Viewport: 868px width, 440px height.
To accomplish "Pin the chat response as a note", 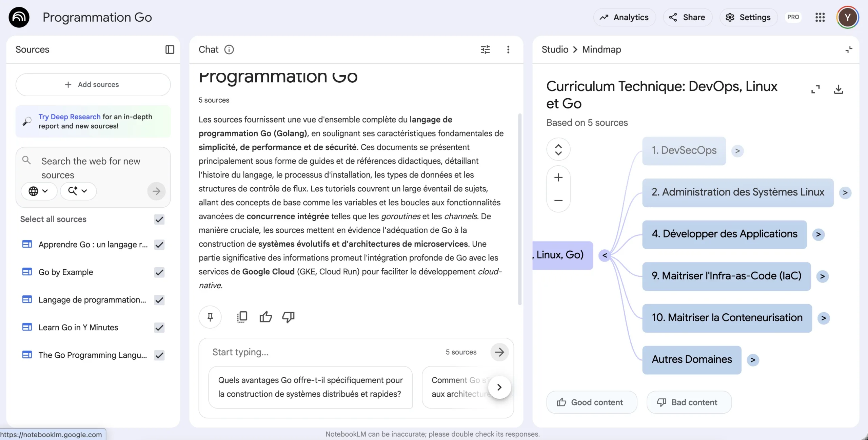I will point(210,317).
